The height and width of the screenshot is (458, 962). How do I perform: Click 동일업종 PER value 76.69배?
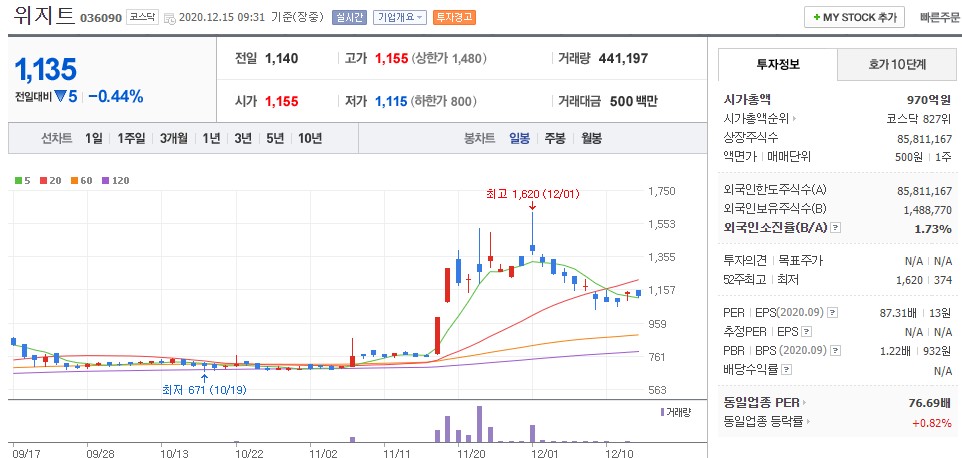pyautogui.click(x=929, y=403)
